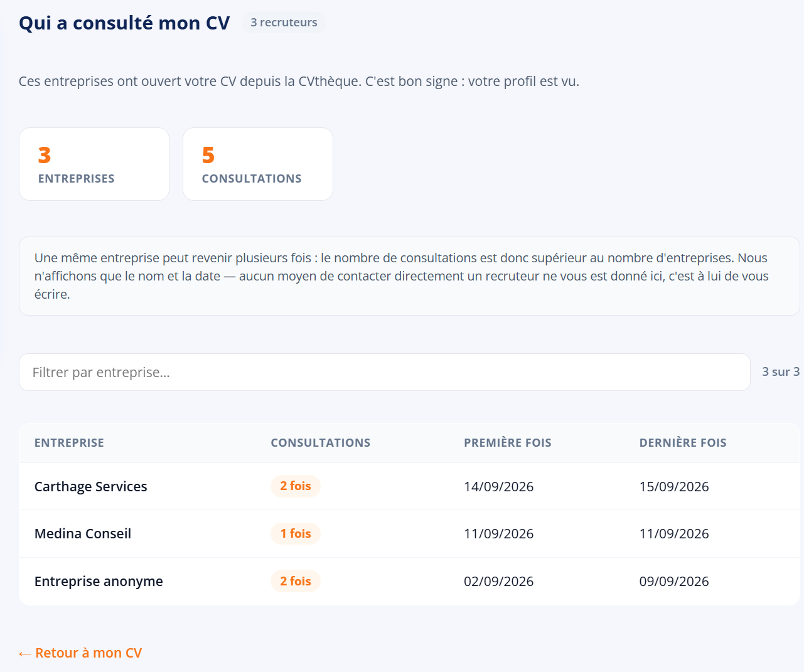Select the Carthage Services row

pos(409,486)
